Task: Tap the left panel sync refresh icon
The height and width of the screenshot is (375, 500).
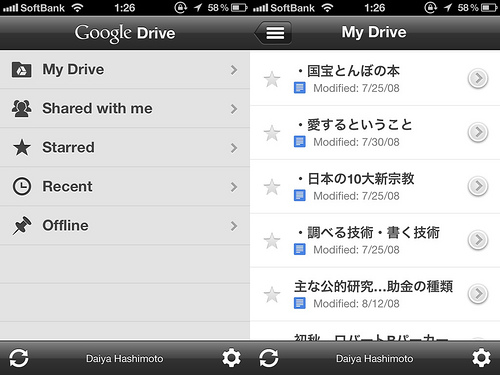Action: (x=19, y=358)
